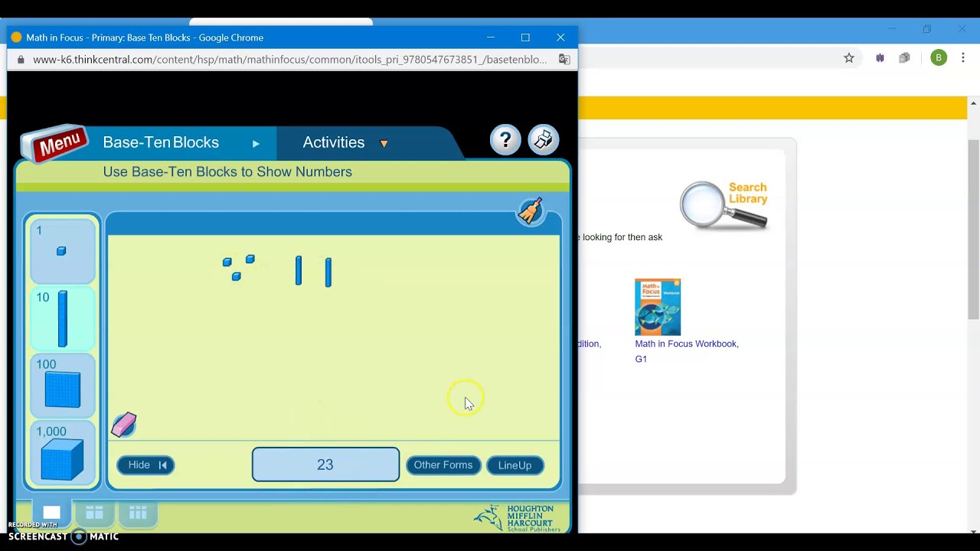Click the scrollbar up arrow in background window
Screen dimensions: 980x551
point(974,103)
